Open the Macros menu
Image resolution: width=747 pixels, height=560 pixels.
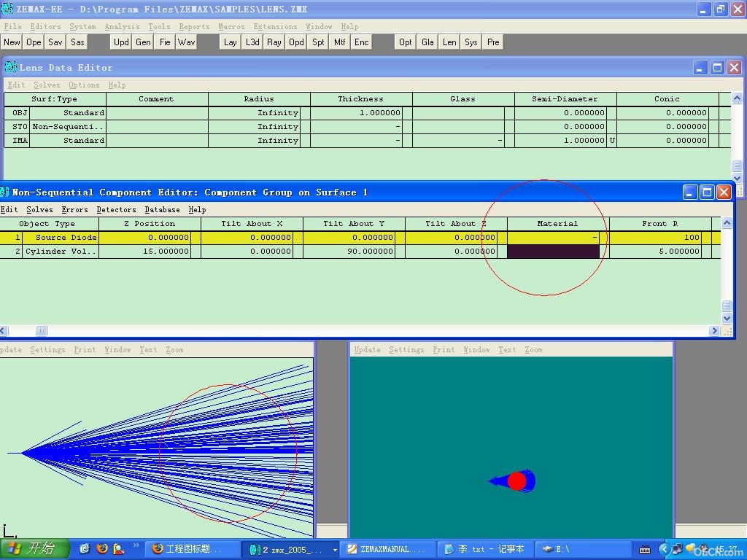click(x=231, y=27)
